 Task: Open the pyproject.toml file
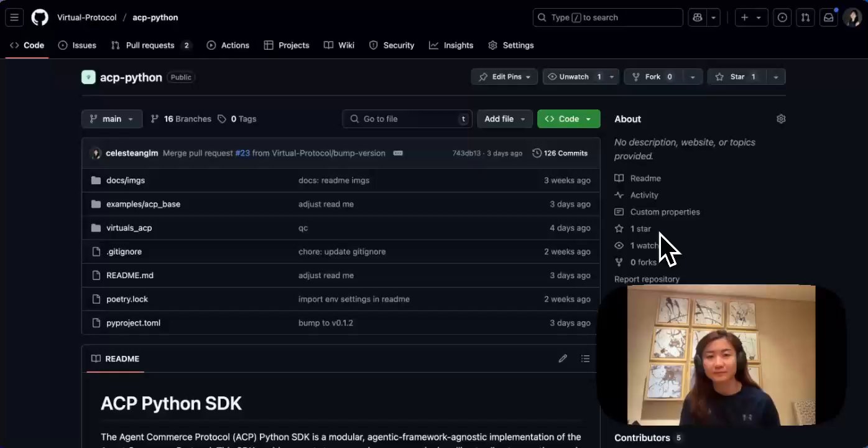[133, 323]
